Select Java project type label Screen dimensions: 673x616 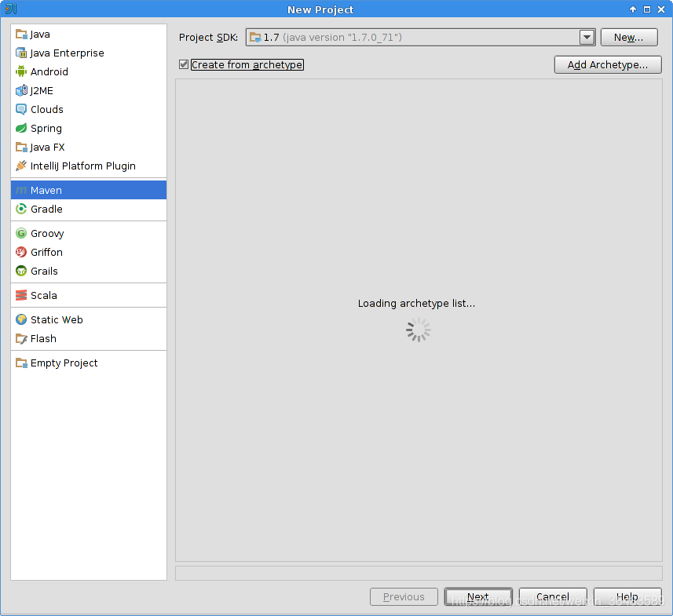pyautogui.click(x=40, y=34)
